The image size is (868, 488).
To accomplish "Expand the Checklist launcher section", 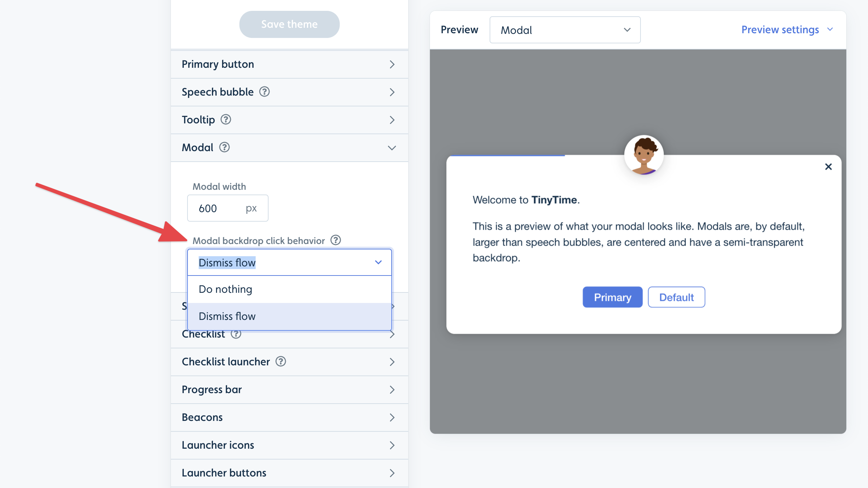I will 290,362.
